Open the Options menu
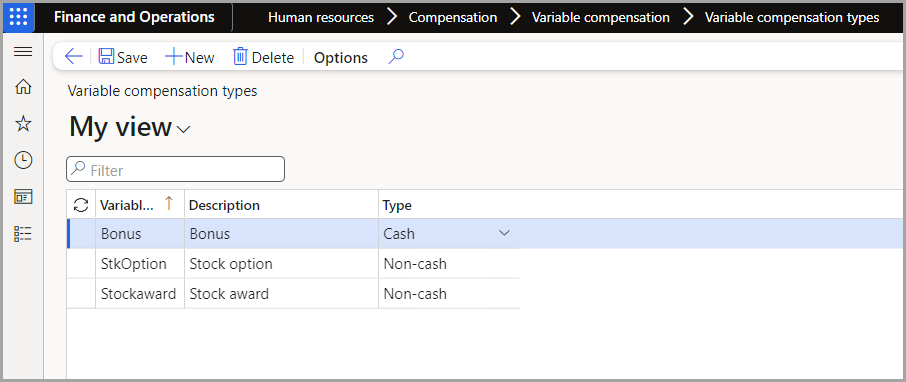Screen dimensions: 906x382 pos(341,58)
